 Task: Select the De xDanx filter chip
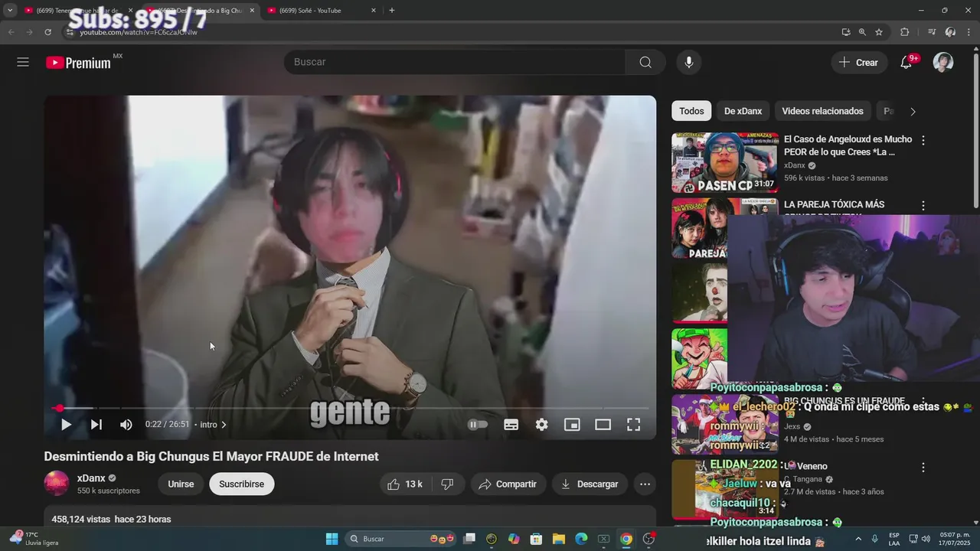(x=743, y=111)
